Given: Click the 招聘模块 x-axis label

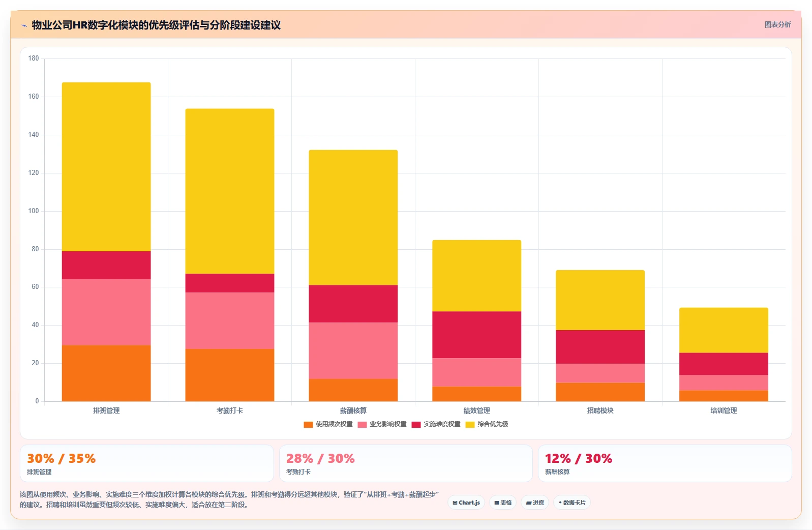Looking at the screenshot, I should (600, 410).
